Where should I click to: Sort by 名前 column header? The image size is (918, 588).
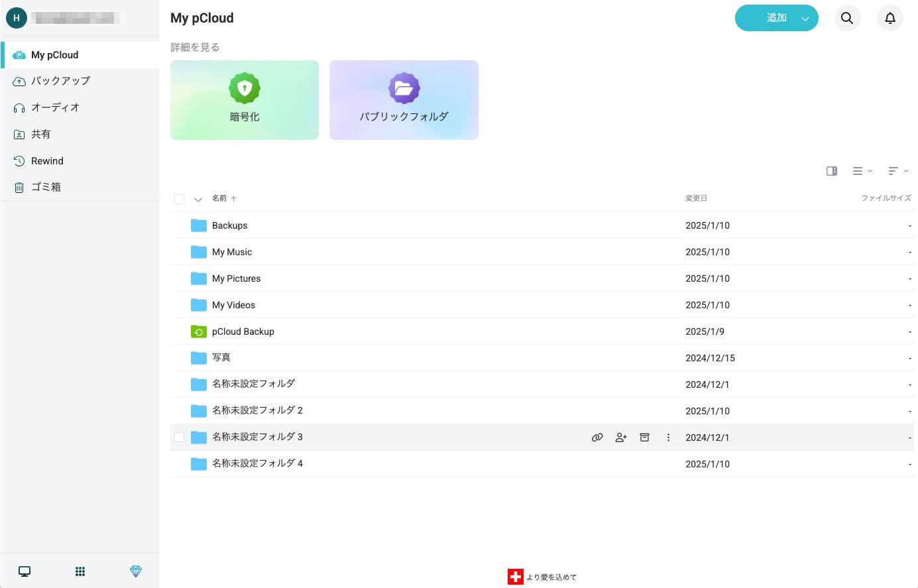[x=219, y=198]
